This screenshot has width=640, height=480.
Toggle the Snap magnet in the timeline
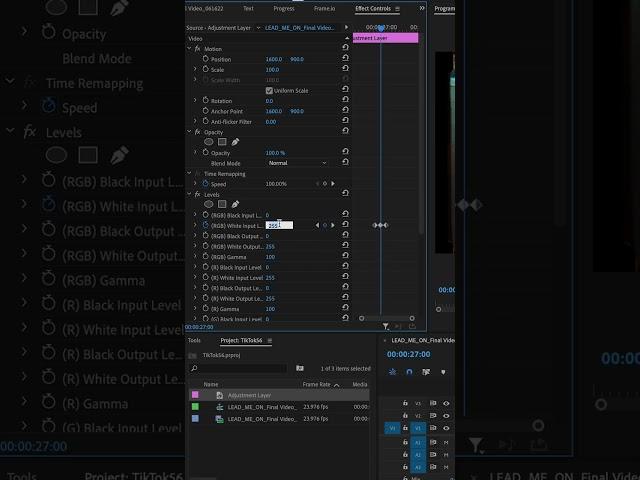pyautogui.click(x=409, y=372)
